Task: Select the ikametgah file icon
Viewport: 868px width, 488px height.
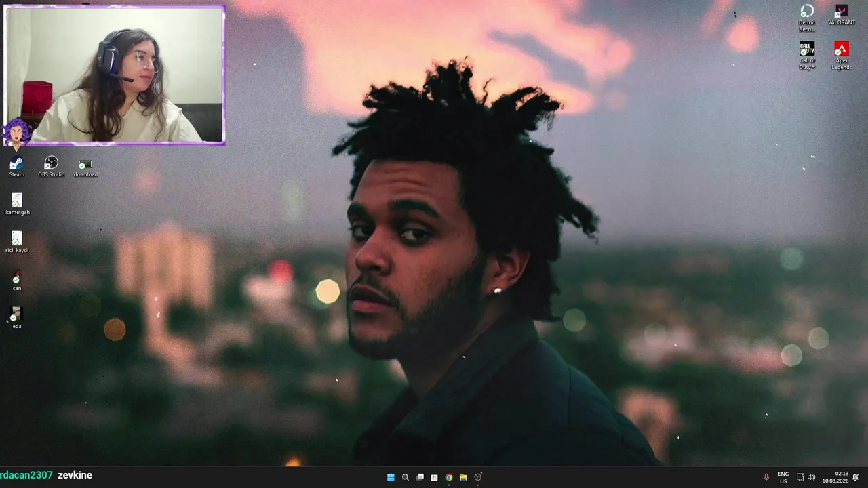Action: [17, 205]
